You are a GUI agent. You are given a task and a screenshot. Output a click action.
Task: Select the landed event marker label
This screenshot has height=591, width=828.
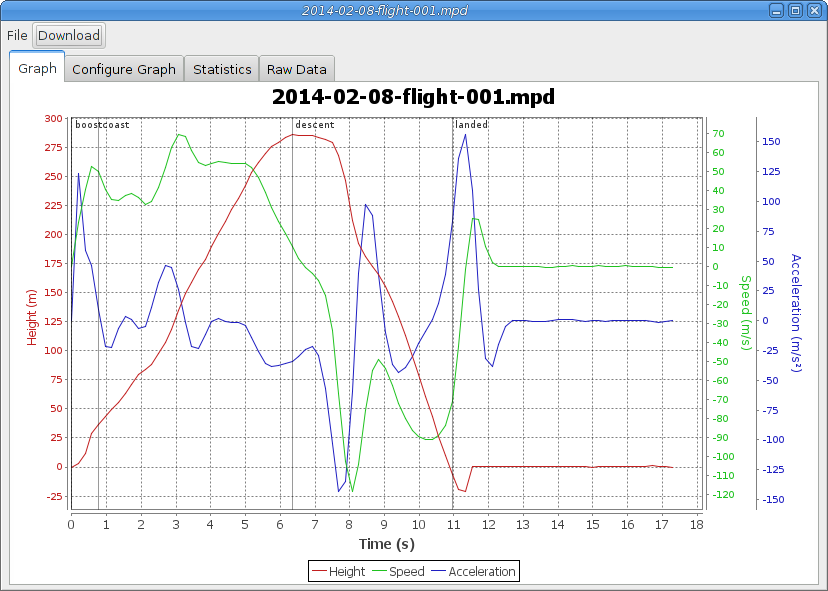(472, 125)
